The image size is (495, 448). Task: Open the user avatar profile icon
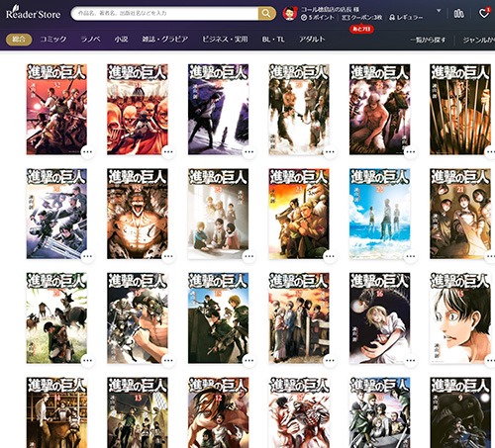(x=290, y=14)
